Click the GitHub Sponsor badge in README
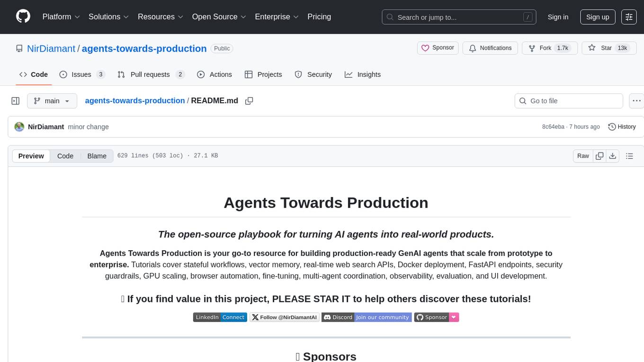Image resolution: width=644 pixels, height=362 pixels. (437, 317)
